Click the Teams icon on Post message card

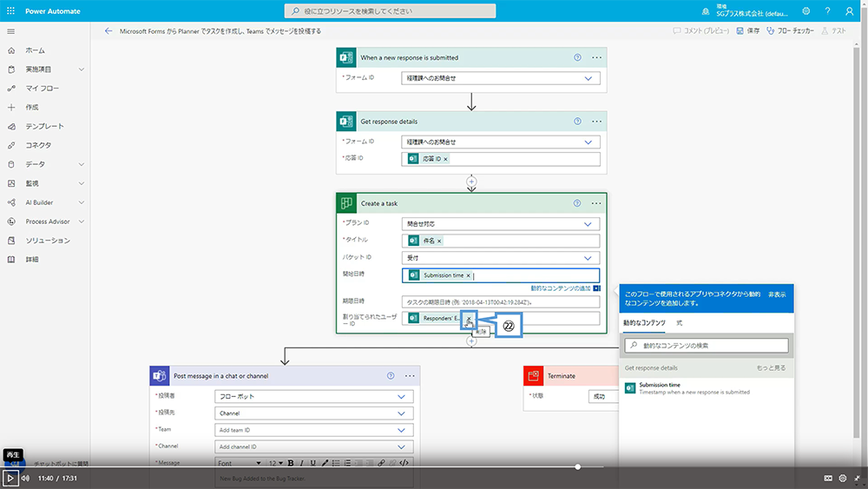point(160,375)
